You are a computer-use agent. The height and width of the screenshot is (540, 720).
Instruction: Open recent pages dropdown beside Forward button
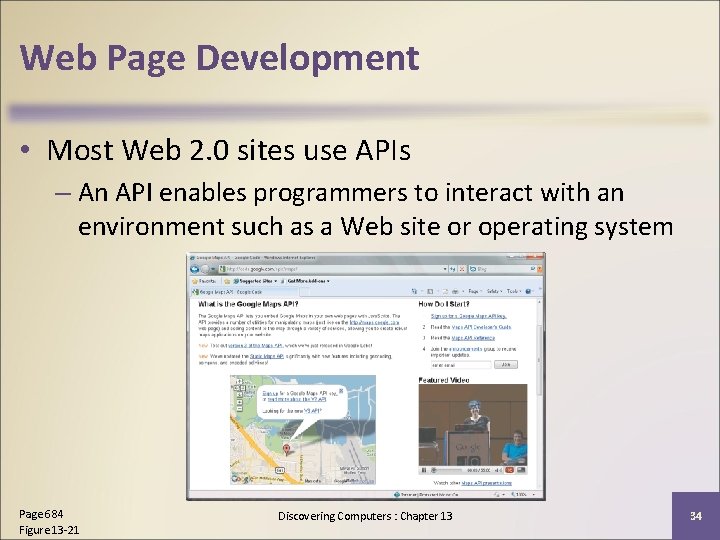[x=213, y=269]
